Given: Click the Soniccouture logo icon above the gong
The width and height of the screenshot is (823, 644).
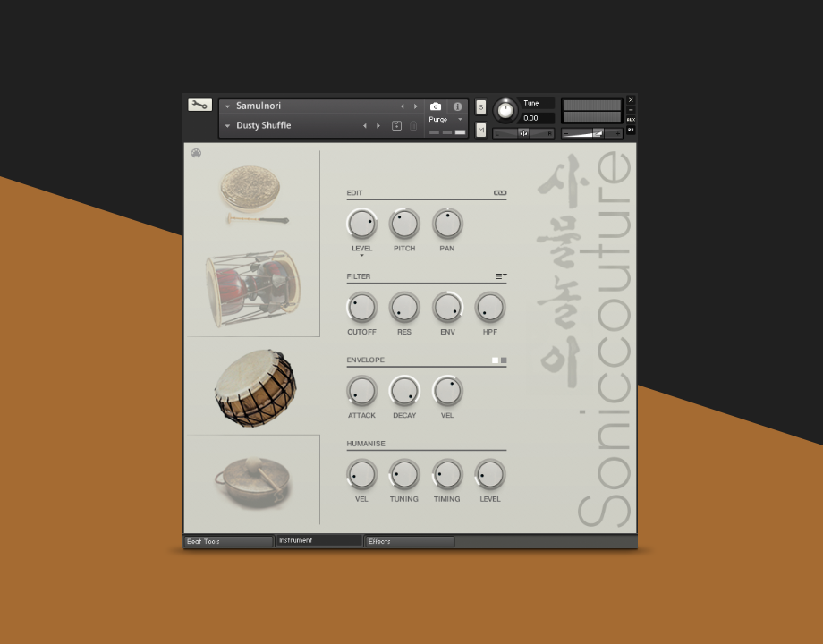Looking at the screenshot, I should pos(196,153).
